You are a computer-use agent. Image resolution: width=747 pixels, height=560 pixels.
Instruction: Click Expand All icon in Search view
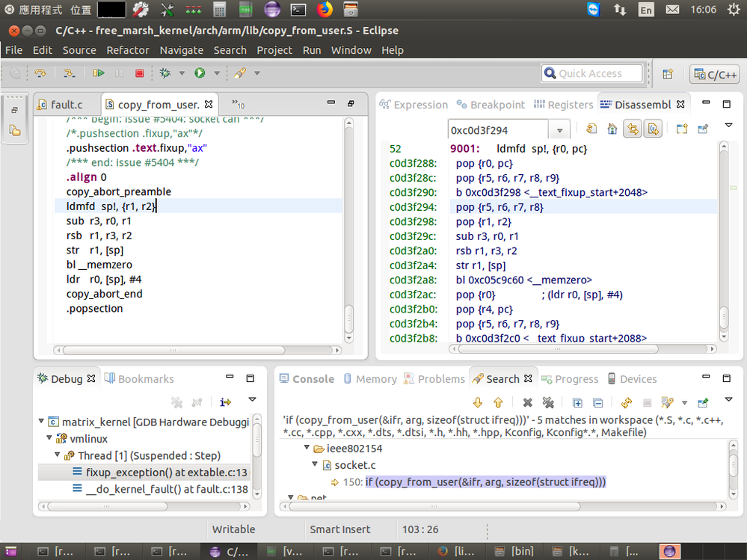pos(577,403)
